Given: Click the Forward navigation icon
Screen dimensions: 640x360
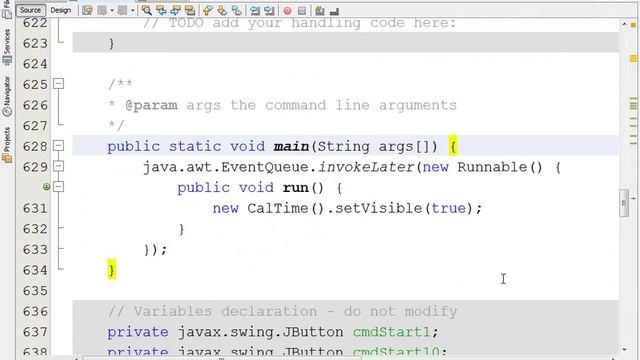Looking at the screenshot, I should coord(122,11).
